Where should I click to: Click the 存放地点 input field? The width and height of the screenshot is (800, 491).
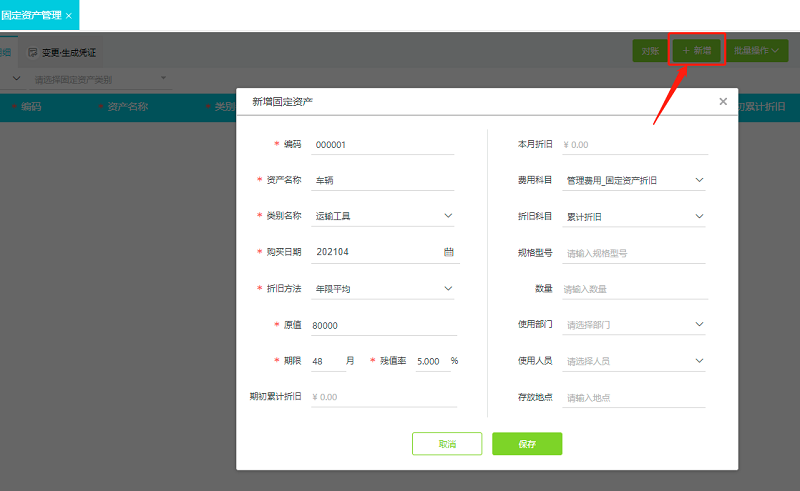[634, 398]
